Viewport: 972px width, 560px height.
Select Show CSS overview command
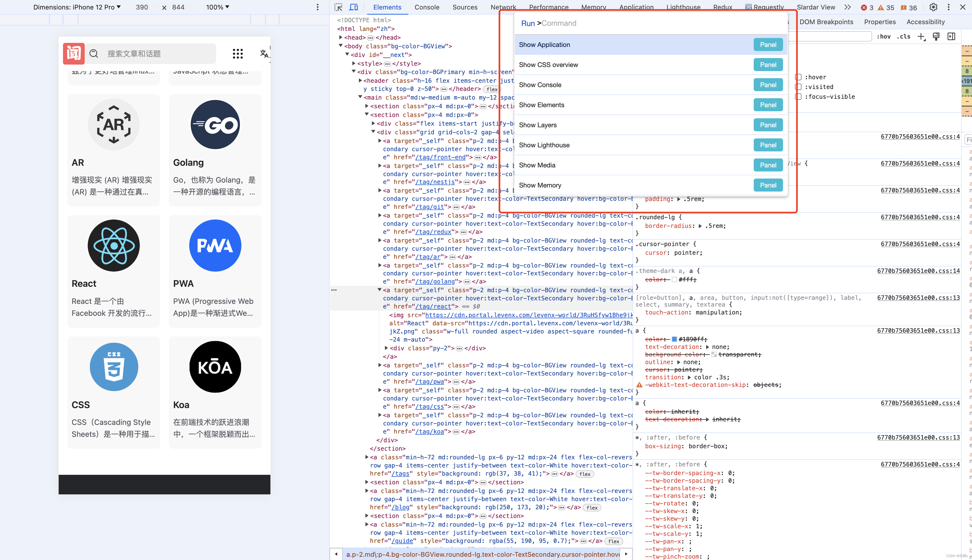[x=651, y=65]
